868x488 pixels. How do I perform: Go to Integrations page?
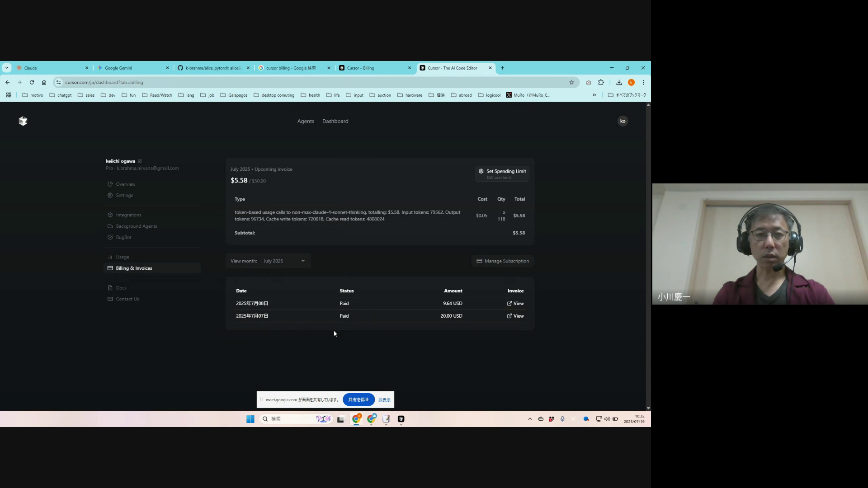point(128,215)
